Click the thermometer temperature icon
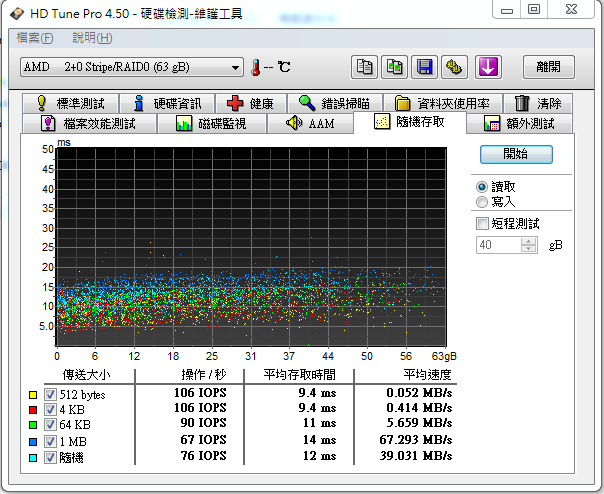The height and width of the screenshot is (494, 604). [255, 67]
